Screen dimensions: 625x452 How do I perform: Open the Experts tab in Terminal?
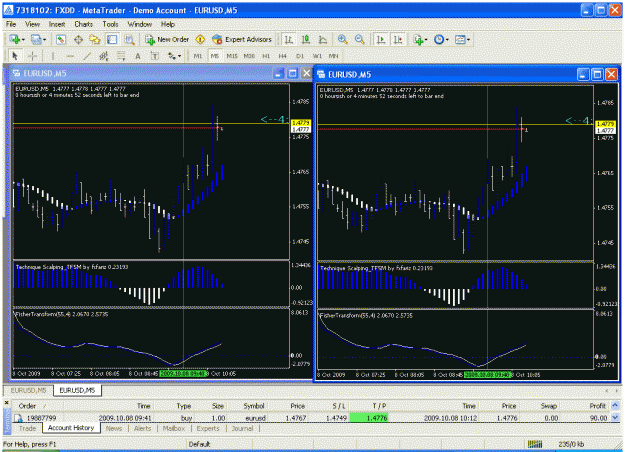(x=208, y=428)
